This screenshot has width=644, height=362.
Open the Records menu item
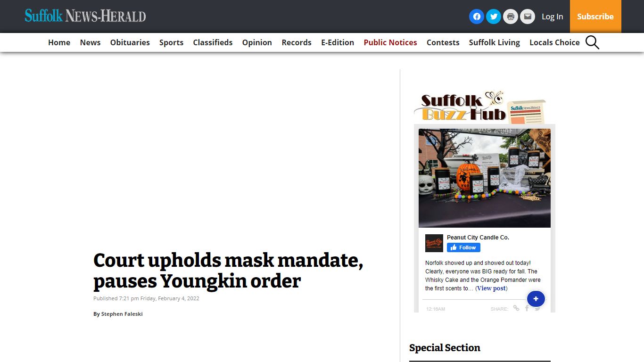click(297, 42)
